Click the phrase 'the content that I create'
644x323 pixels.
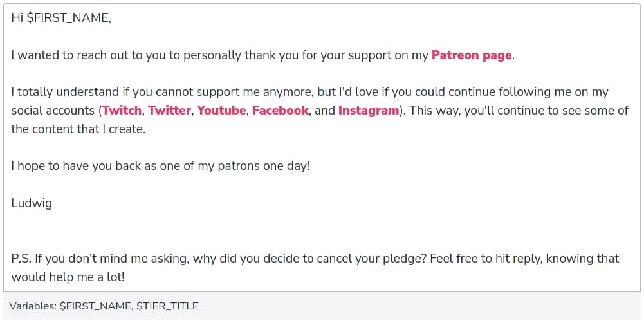tap(78, 129)
